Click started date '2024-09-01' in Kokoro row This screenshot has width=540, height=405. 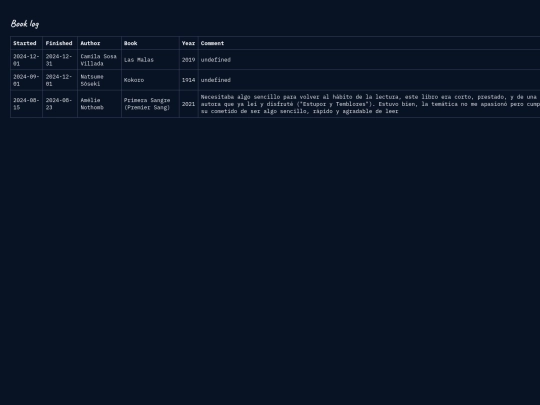[26, 80]
